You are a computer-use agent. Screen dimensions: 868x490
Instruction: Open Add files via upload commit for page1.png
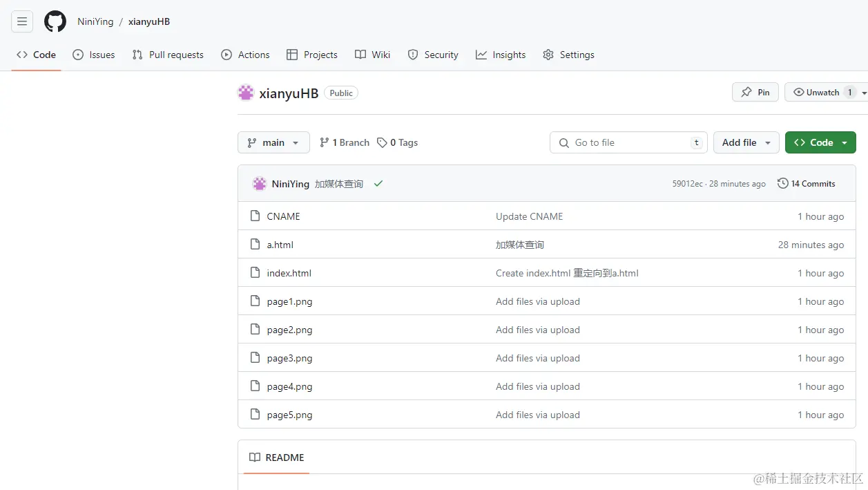pos(538,301)
